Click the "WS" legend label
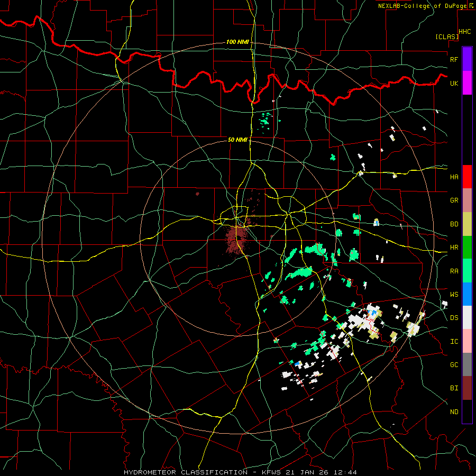This screenshot has width=476, height=476. click(x=454, y=295)
